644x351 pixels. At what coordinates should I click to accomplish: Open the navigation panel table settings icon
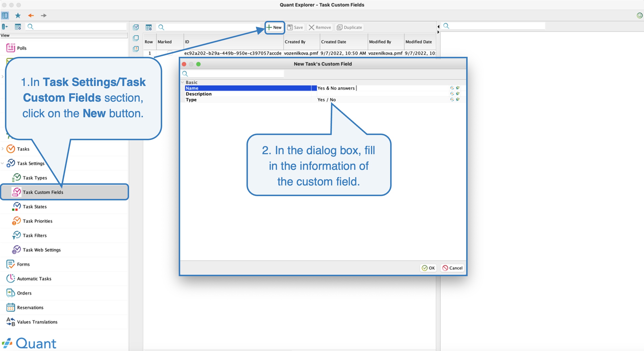tap(18, 27)
